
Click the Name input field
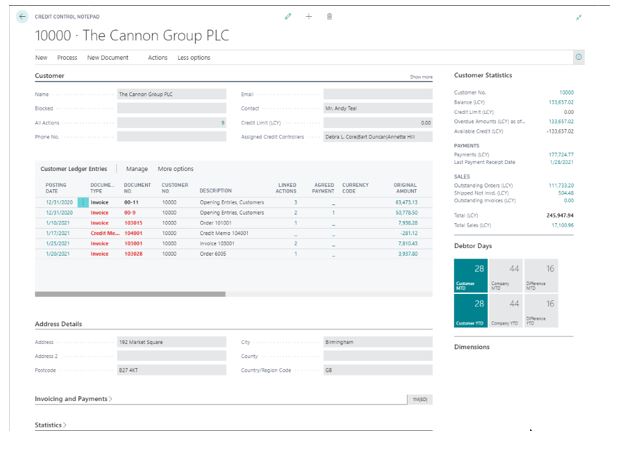click(x=171, y=94)
